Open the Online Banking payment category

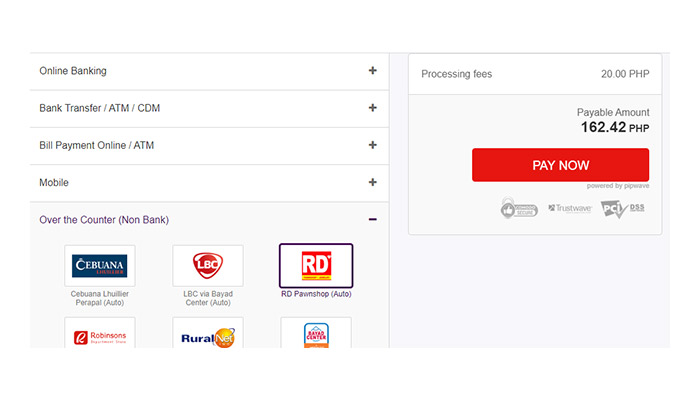click(x=73, y=71)
